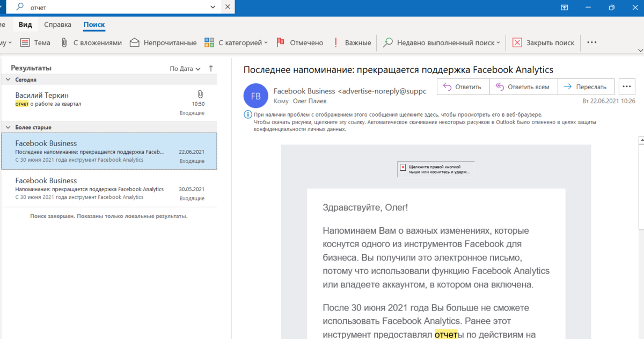Show only Непрочитанные messages
644x339 pixels.
tap(164, 42)
